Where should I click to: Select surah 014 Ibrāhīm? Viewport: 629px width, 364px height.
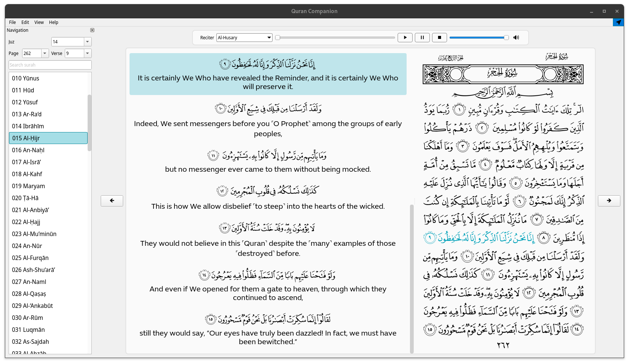tap(48, 126)
